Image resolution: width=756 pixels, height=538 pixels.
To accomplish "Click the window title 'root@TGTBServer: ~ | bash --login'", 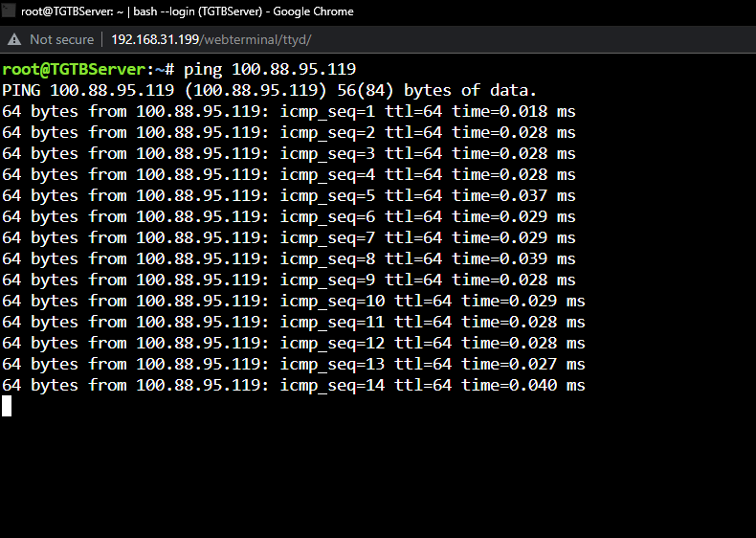I will [x=108, y=11].
